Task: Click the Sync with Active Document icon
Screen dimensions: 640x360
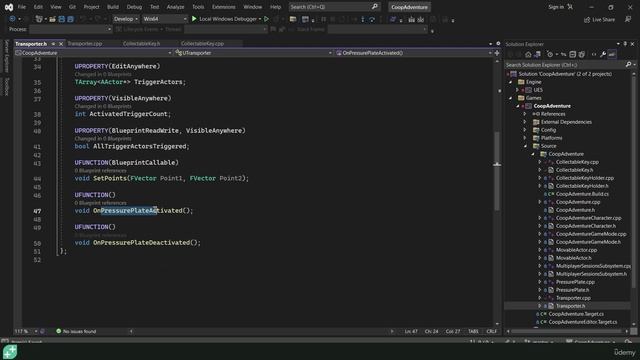Action: click(x=563, y=54)
